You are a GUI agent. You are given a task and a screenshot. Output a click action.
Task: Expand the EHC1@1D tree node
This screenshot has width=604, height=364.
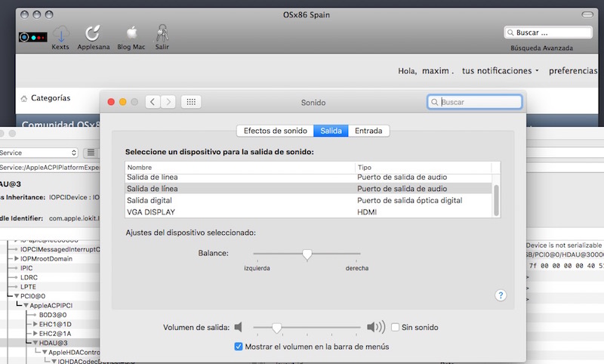point(35,324)
